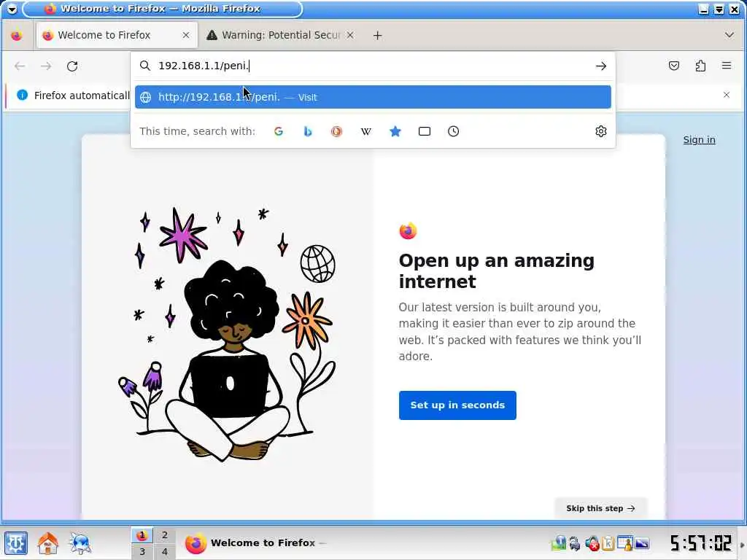Open the Firefox application menu

pos(726,66)
